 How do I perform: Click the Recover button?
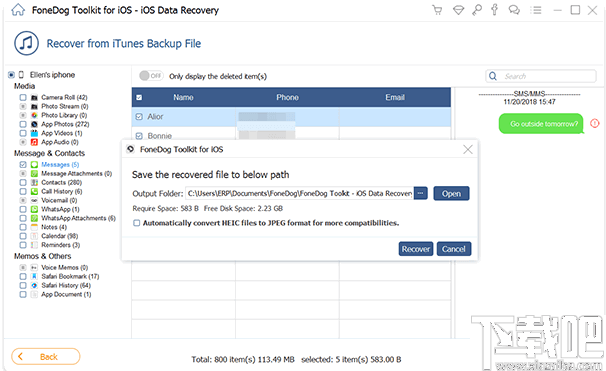(x=416, y=249)
